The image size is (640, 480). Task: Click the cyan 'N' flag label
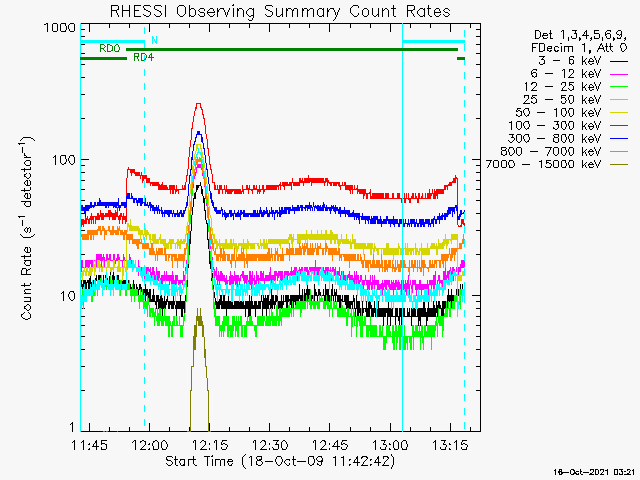pyautogui.click(x=154, y=40)
